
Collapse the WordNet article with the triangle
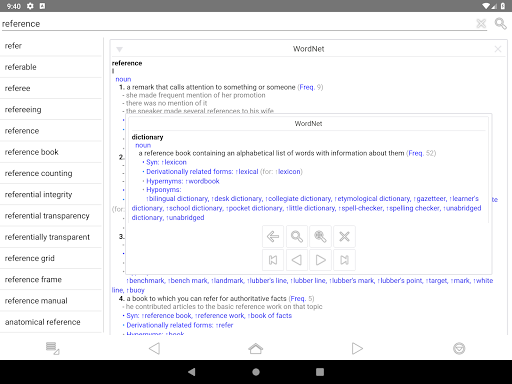(119, 49)
